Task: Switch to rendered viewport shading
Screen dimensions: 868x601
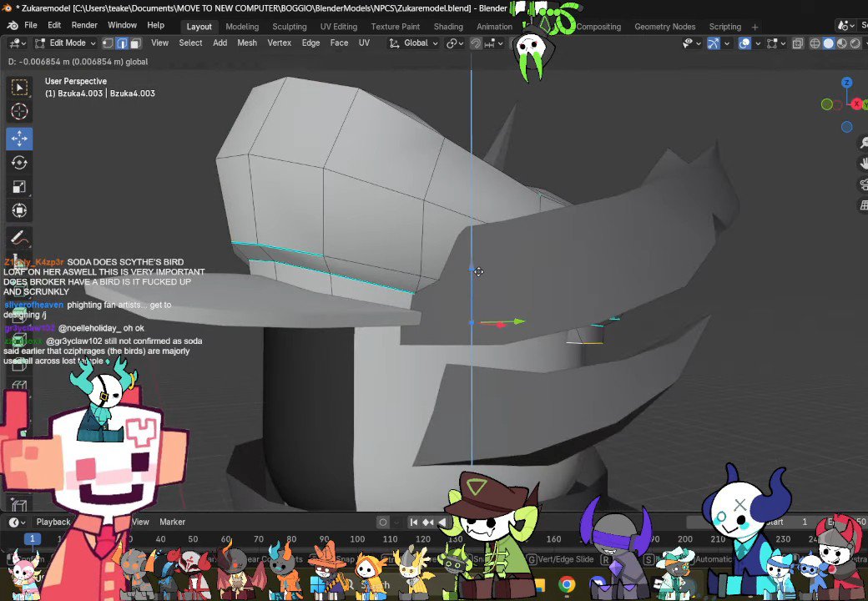Action: pos(855,43)
